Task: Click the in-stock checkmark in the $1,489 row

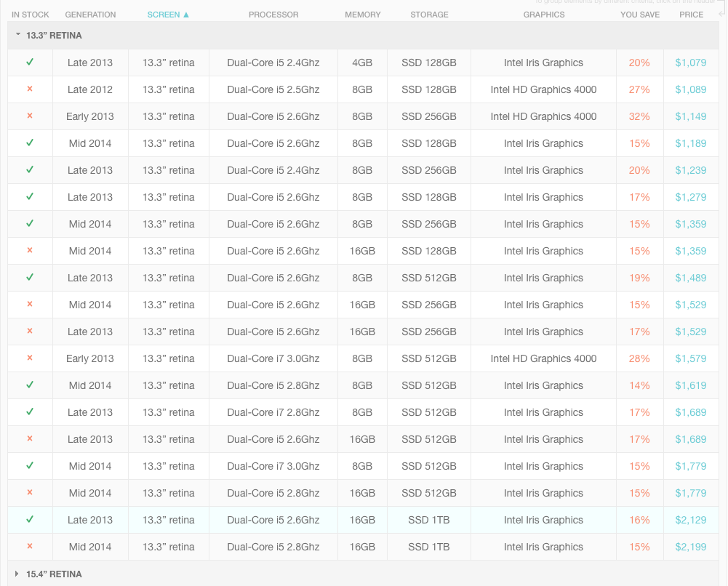Action: click(30, 278)
